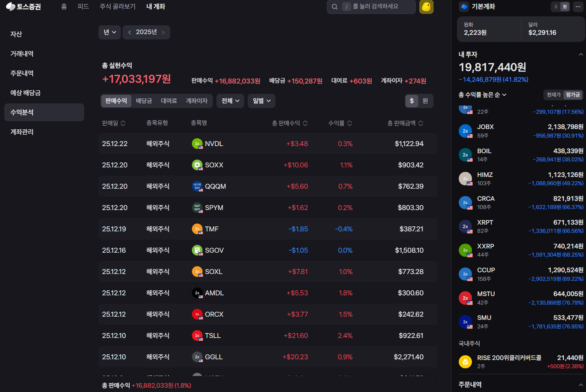The width and height of the screenshot is (586, 392).
Task: Open the 달러 balance $2,291.16 card
Action: click(553, 29)
